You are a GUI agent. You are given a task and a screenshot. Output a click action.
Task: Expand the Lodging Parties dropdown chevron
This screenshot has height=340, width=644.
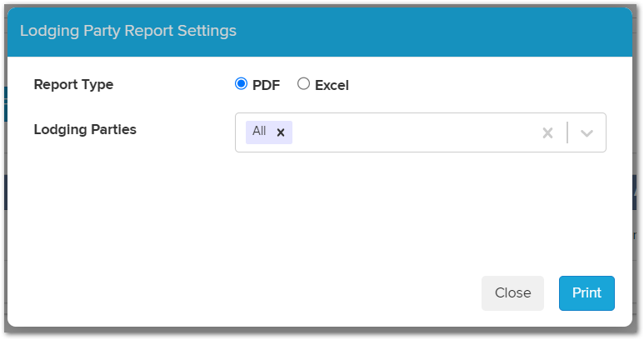587,133
